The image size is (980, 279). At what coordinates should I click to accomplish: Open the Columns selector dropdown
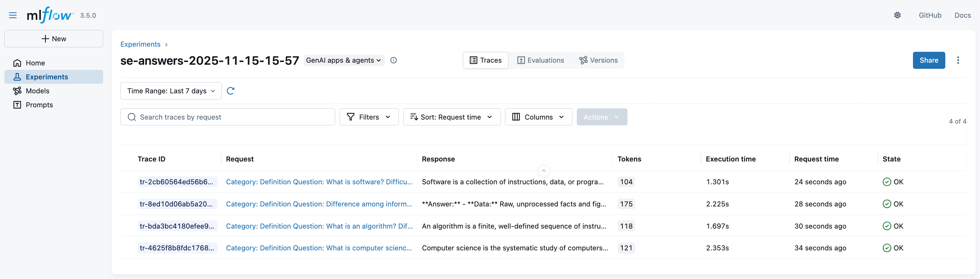[538, 117]
